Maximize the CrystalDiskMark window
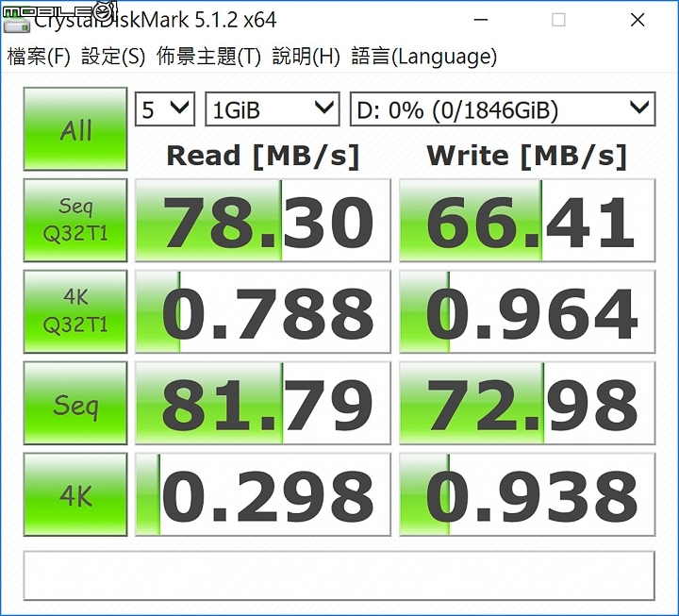The image size is (679, 616). point(558,20)
